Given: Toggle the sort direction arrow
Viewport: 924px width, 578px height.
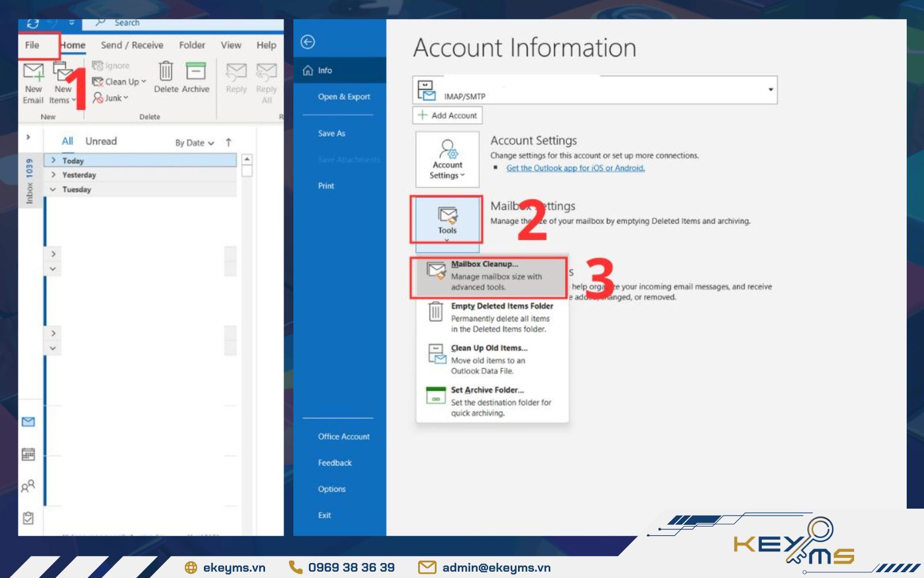Looking at the screenshot, I should pyautogui.click(x=229, y=142).
